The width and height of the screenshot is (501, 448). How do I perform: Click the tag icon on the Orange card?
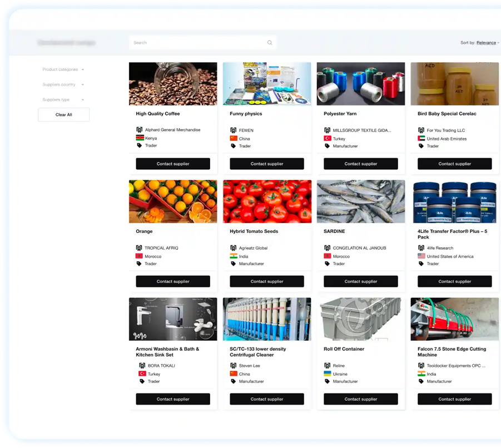pyautogui.click(x=139, y=263)
